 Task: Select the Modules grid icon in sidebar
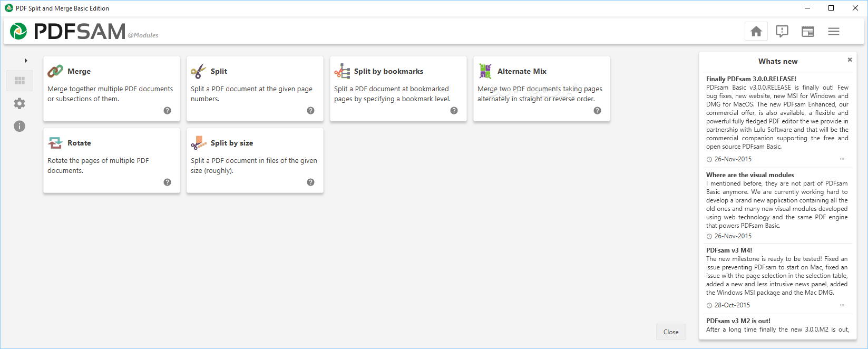point(19,81)
